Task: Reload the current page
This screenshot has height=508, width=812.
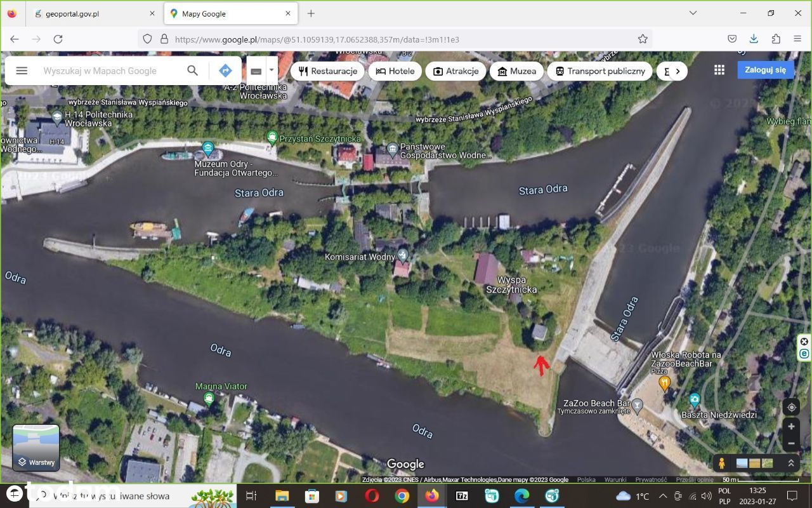Action: (58, 39)
